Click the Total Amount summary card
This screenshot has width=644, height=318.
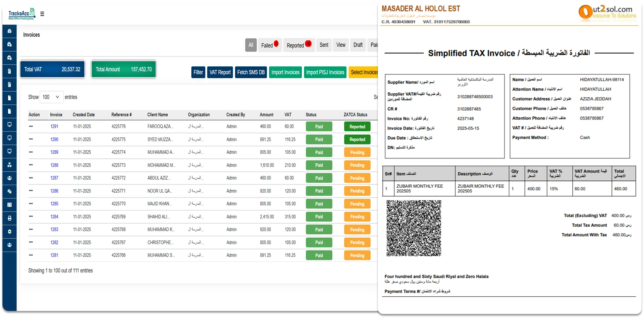(x=124, y=69)
